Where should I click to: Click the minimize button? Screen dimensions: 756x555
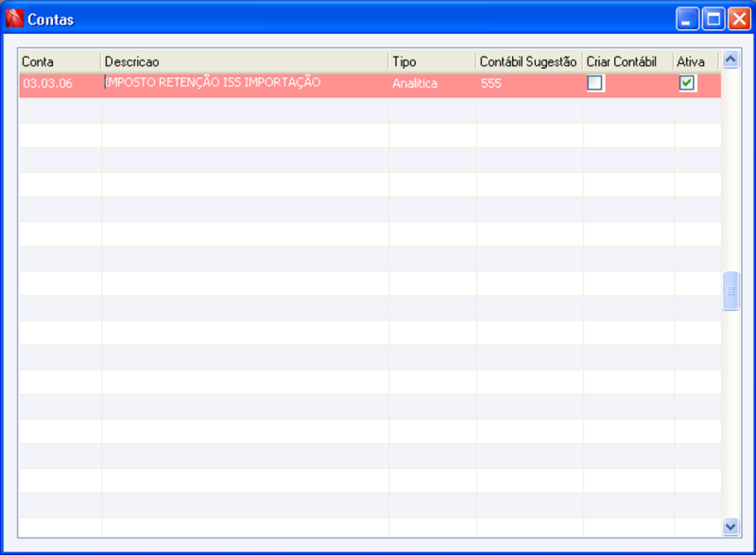pyautogui.click(x=683, y=16)
